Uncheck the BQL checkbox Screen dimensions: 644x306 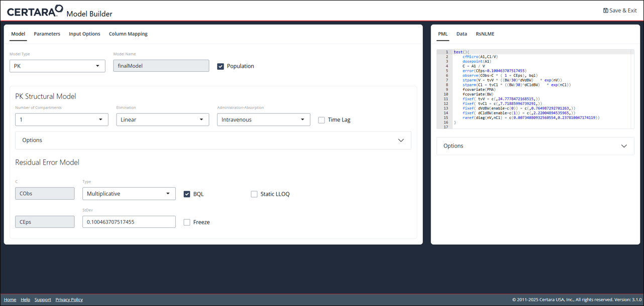(x=187, y=194)
